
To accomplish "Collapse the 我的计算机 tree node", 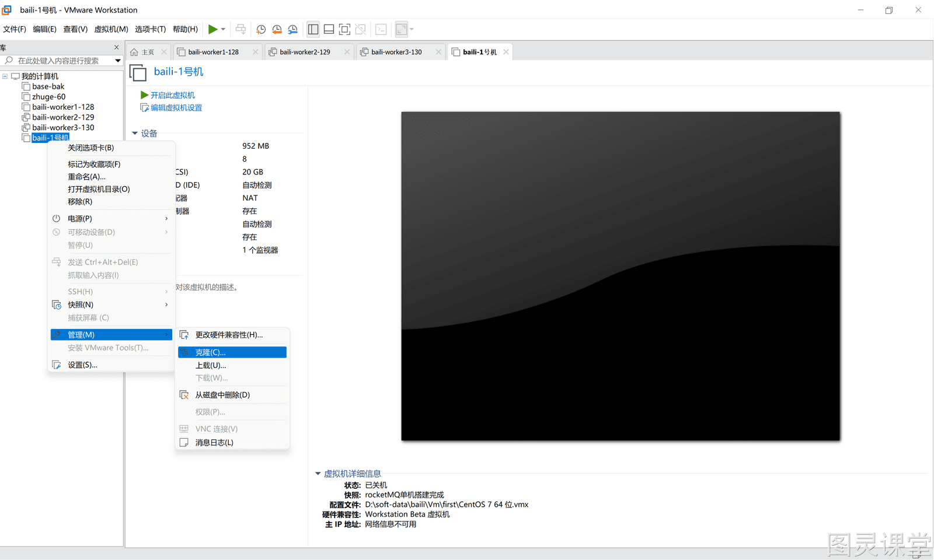I will tap(5, 76).
